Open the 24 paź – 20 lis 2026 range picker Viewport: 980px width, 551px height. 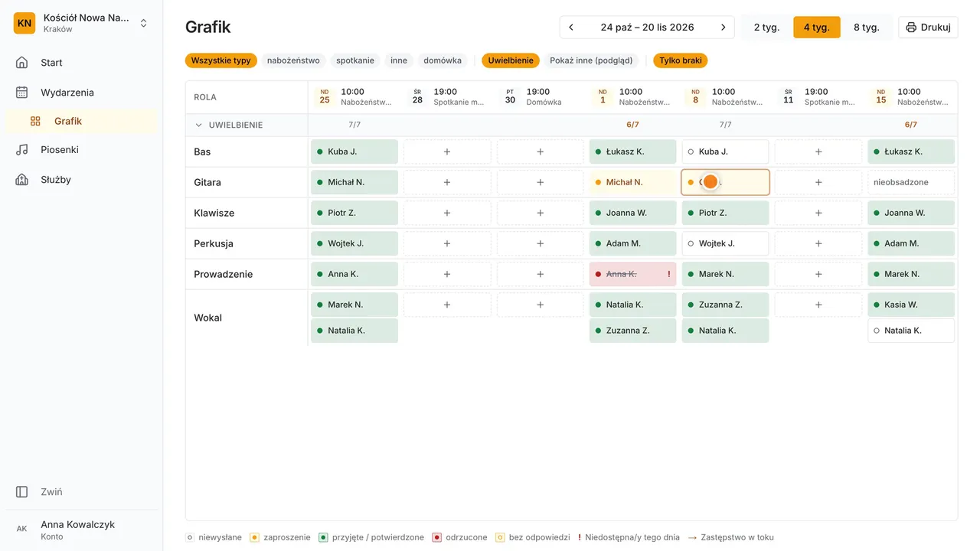click(647, 28)
